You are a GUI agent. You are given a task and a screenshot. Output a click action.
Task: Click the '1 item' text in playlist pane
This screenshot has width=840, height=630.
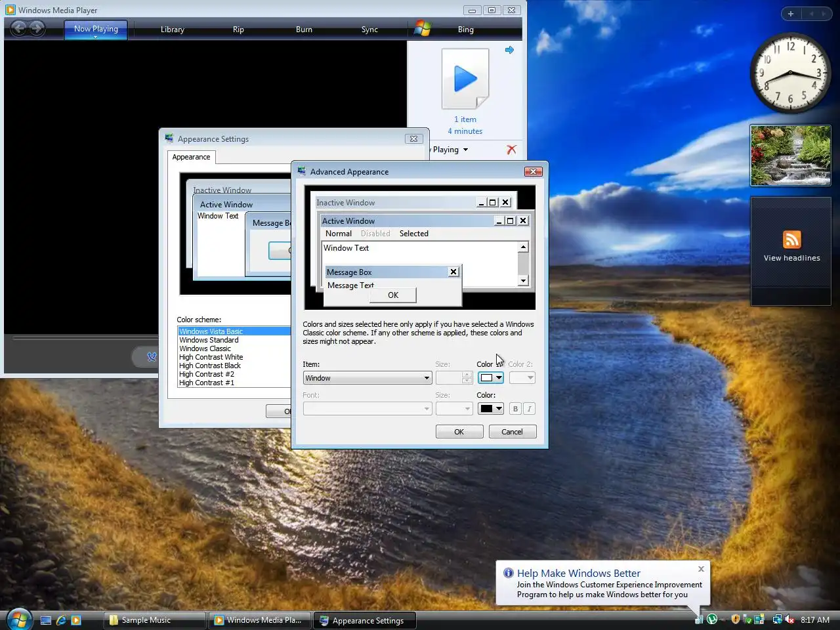point(465,119)
